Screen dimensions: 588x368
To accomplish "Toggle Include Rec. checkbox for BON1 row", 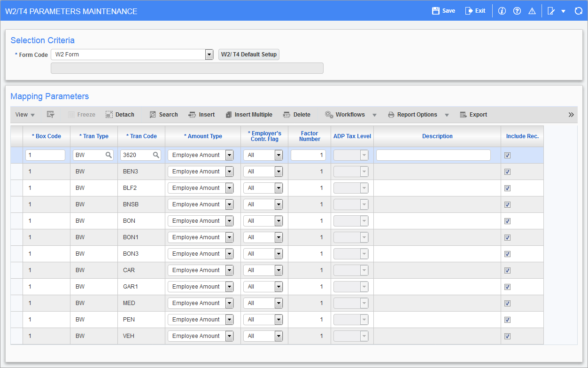I will point(507,237).
